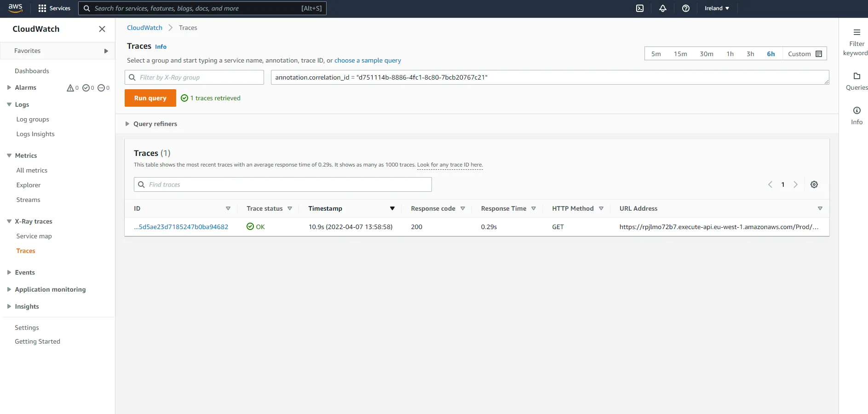Toggle sort on the ID column
868x414 pixels.
[228, 208]
